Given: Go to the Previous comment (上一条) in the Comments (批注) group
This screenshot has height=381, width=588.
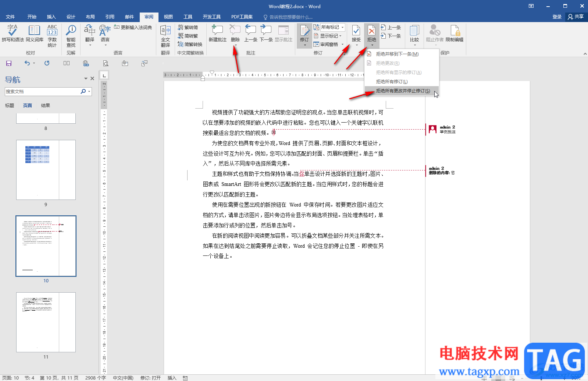Looking at the screenshot, I should pyautogui.click(x=251, y=33).
